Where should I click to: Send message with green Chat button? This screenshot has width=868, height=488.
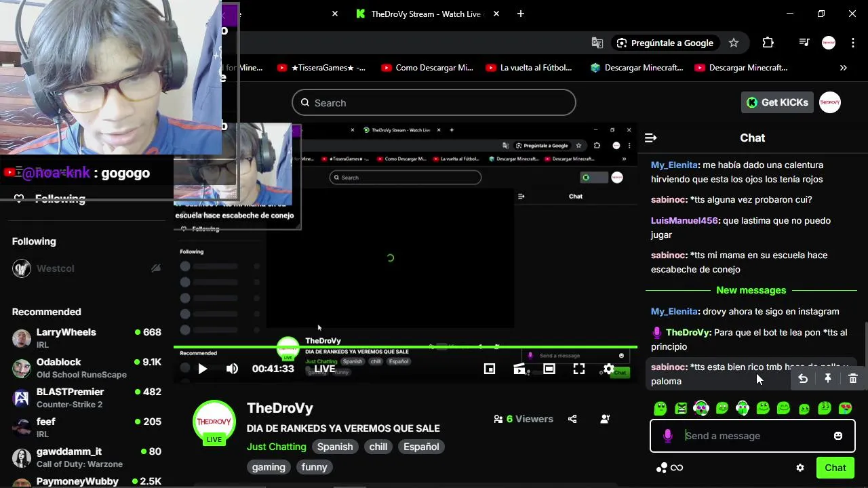(835, 468)
